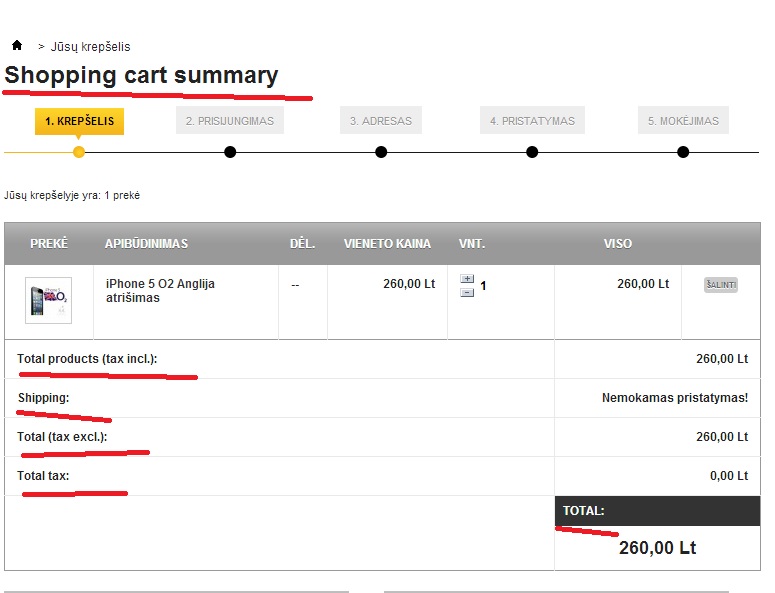Remove the item with the Šalinti button
775x593 pixels.
click(x=720, y=285)
